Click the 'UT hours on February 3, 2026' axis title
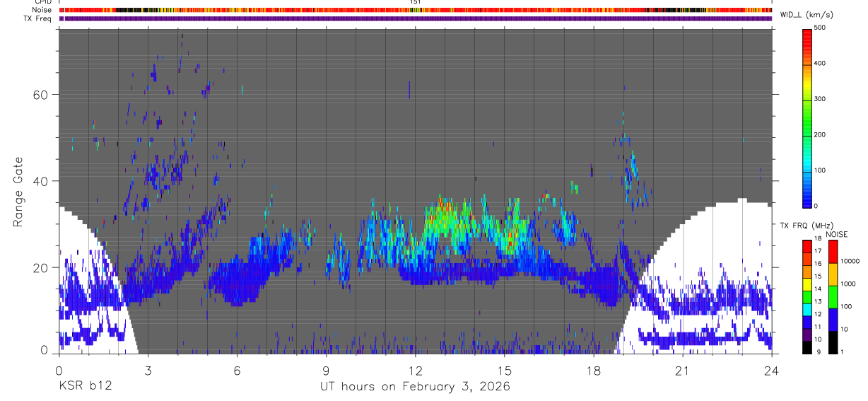Viewport: 868px width, 401px height. click(416, 386)
